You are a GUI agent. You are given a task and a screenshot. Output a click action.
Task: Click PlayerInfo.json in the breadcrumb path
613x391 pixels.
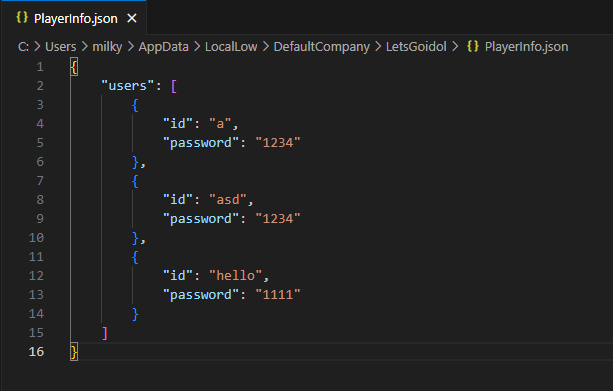pos(526,47)
